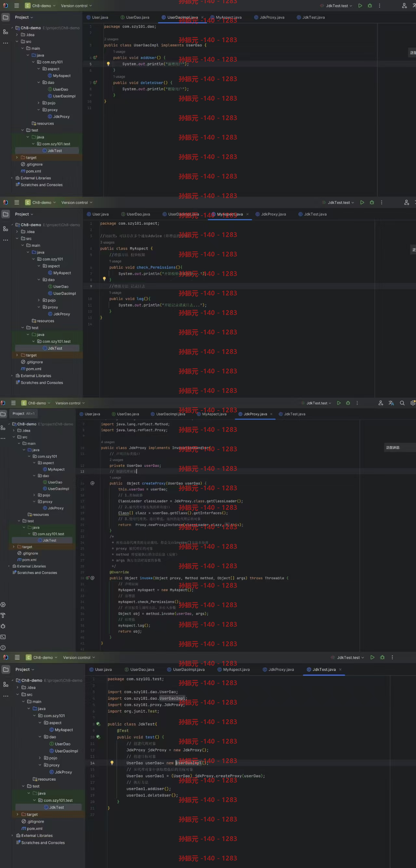This screenshot has width=416, height=868.
Task: Close the active JdkTest.java tab
Action: pos(340,670)
